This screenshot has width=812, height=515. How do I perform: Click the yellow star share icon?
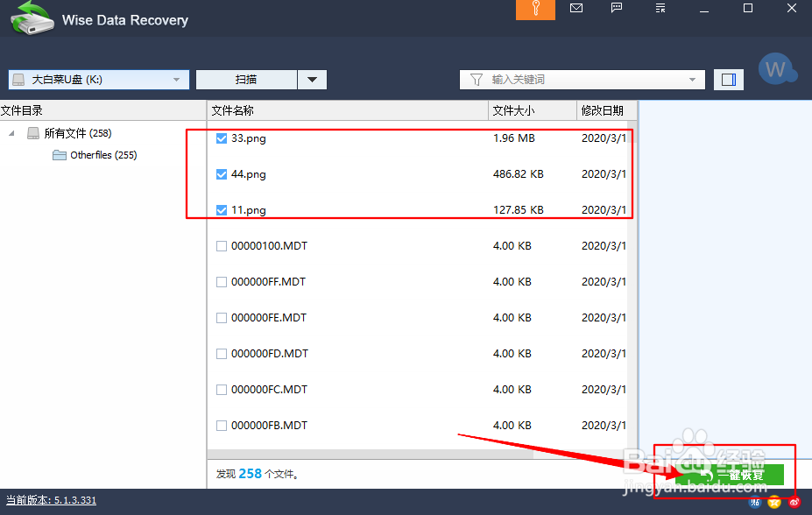pyautogui.click(x=774, y=502)
